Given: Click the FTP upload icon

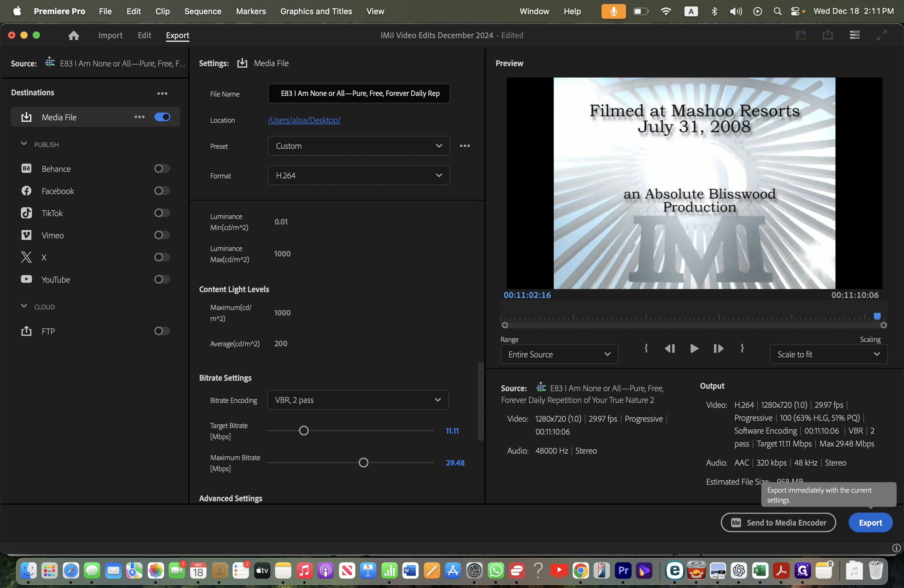Looking at the screenshot, I should click(26, 331).
